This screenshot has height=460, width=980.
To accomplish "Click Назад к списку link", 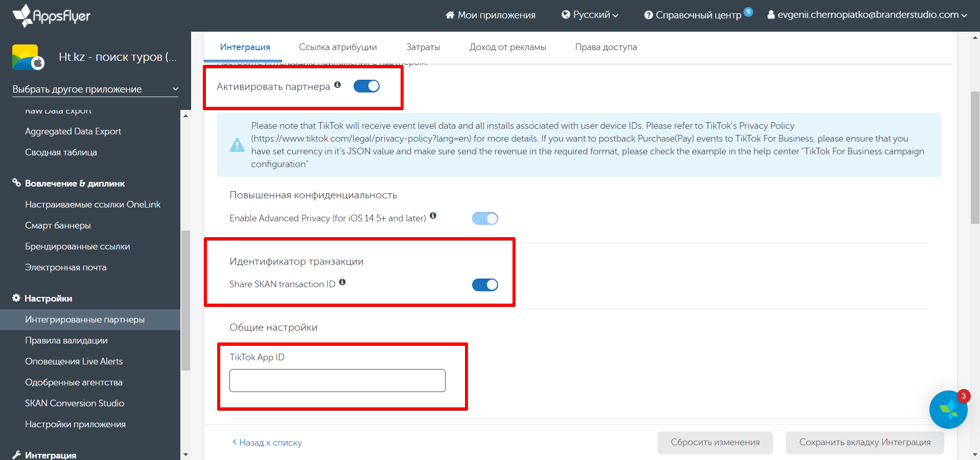I will (x=267, y=443).
